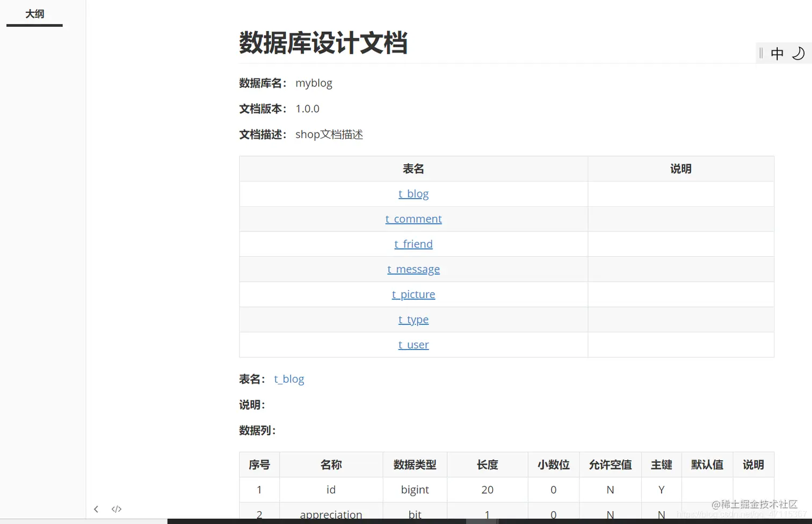The height and width of the screenshot is (524, 812).
Task: Open the t_picture table link
Action: pyautogui.click(x=413, y=294)
